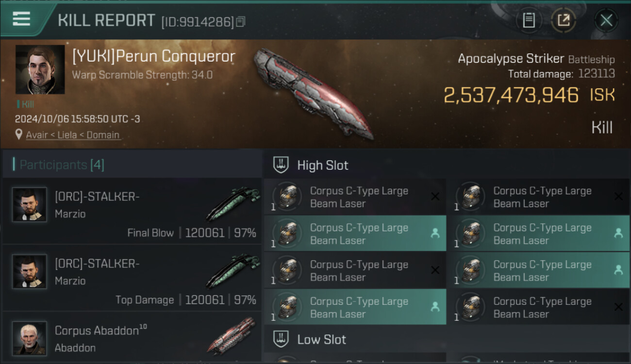Select the Top Damage Marzio participant row

coord(132,278)
